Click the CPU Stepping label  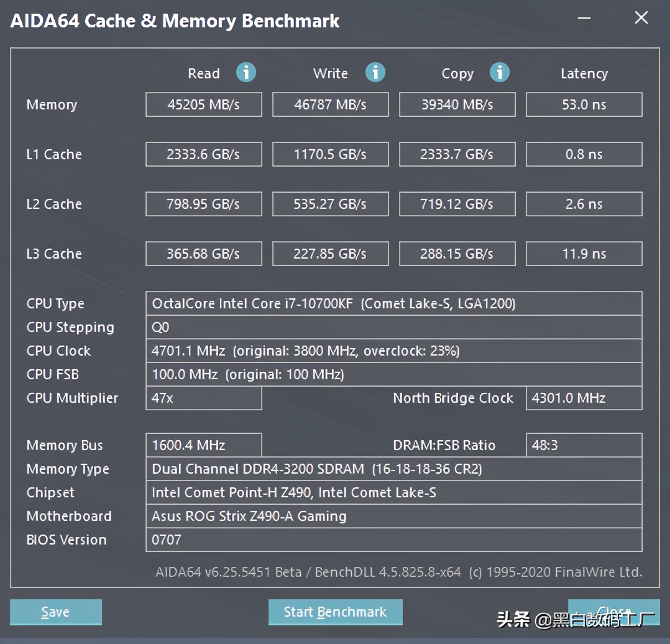pyautogui.click(x=70, y=328)
